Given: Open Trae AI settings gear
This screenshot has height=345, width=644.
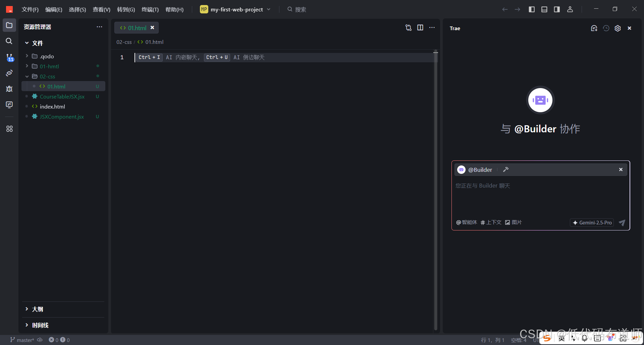Looking at the screenshot, I should (x=618, y=28).
